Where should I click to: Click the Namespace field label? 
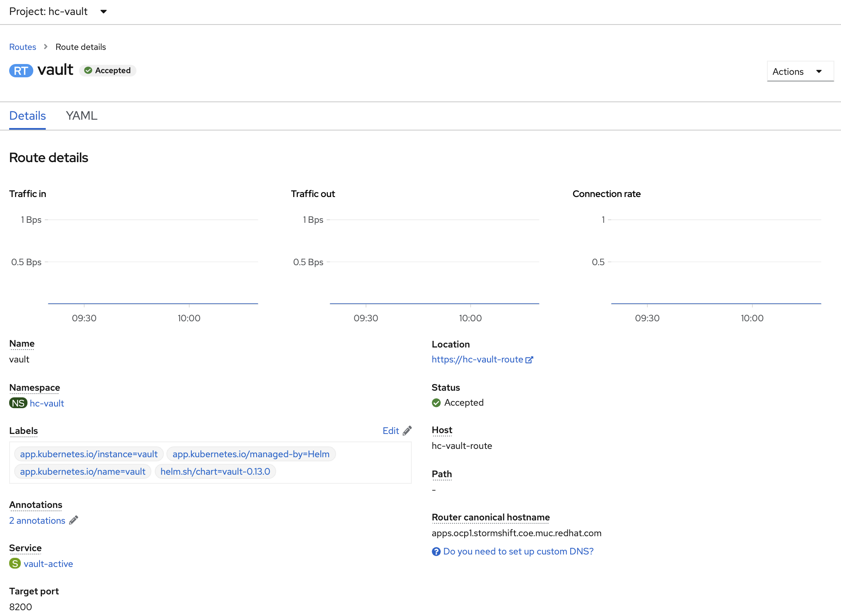[35, 387]
